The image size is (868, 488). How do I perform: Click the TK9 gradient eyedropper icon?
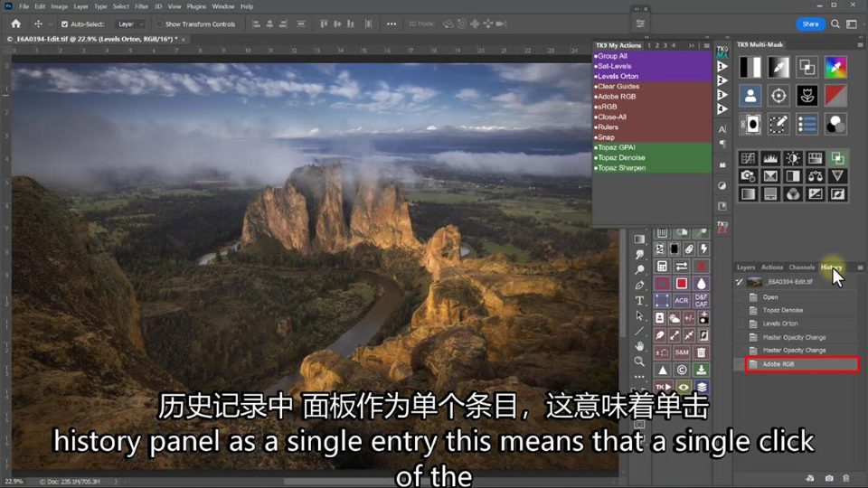point(778,67)
